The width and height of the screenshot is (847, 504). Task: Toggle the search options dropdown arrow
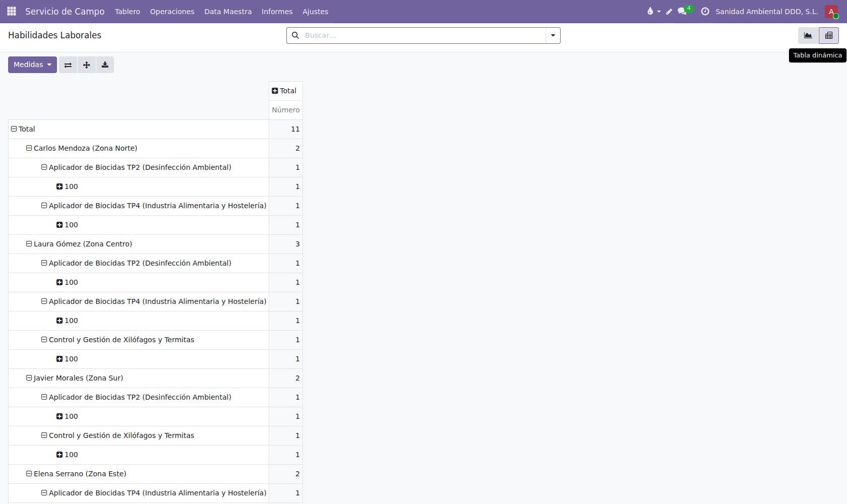[x=553, y=35]
